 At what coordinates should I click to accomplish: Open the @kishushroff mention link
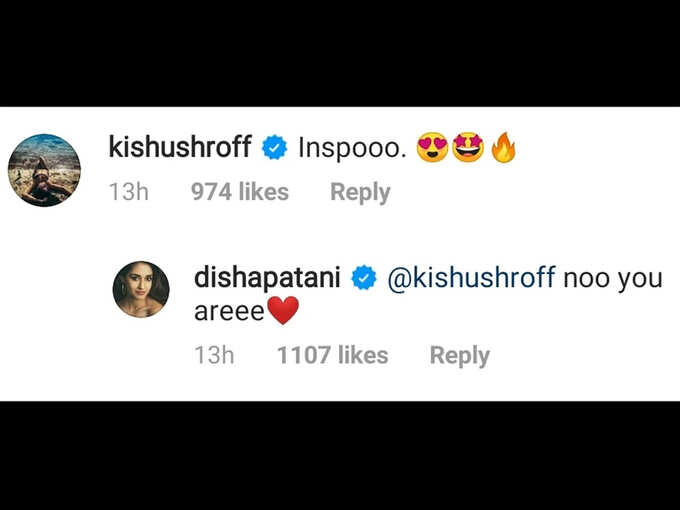point(471,278)
